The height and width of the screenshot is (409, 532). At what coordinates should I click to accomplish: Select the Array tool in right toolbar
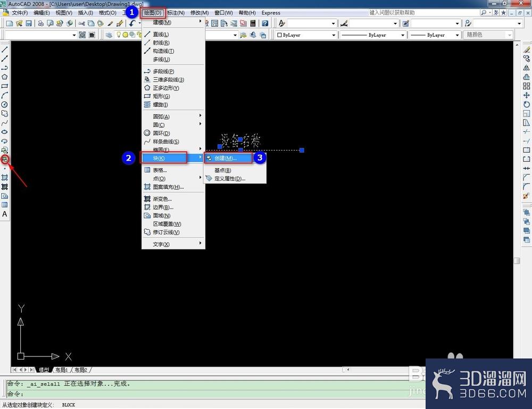pos(526,86)
